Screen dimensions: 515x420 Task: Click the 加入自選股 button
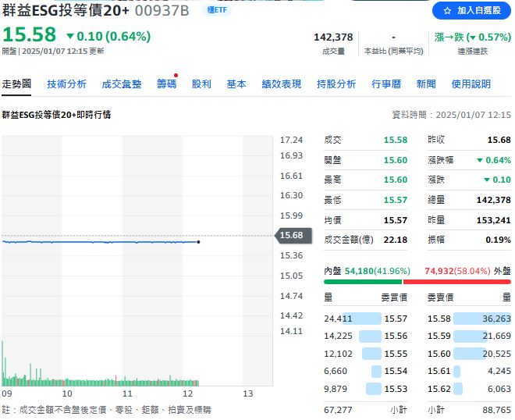(471, 10)
